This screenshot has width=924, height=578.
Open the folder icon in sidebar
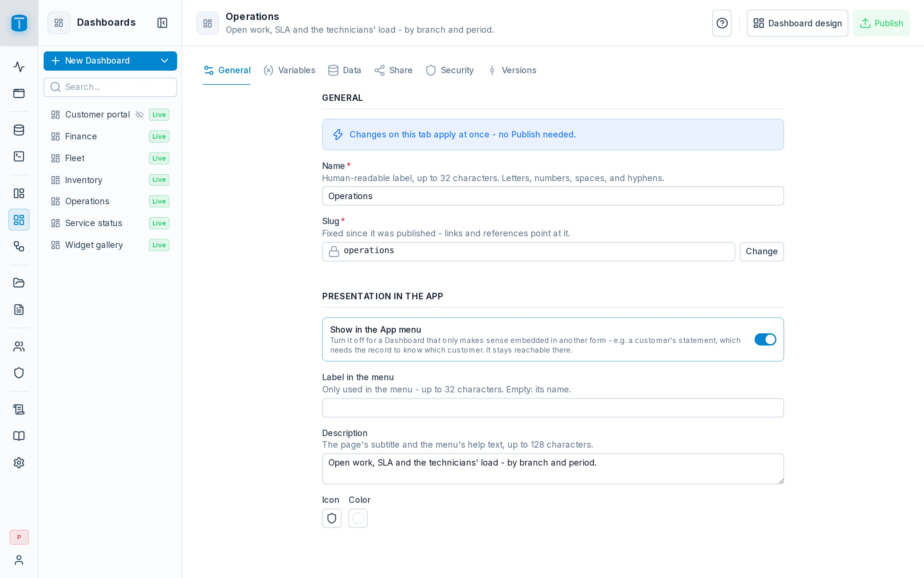[19, 283]
